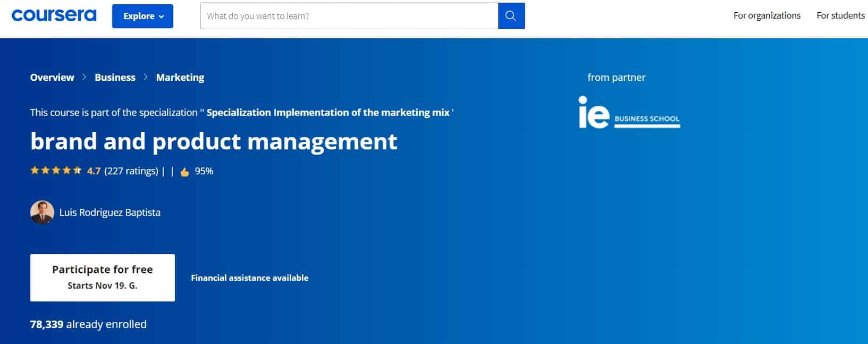Click the chevron after Business breadcrumb
868x344 pixels.
click(x=146, y=77)
